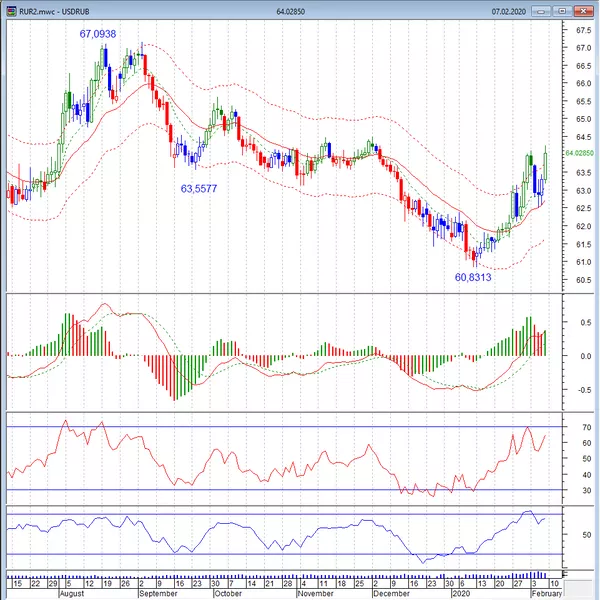Click the February month label
600x600 pixels.
click(546, 593)
